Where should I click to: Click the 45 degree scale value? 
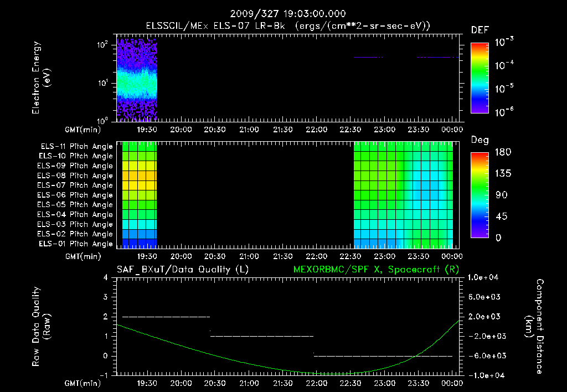[x=501, y=216]
